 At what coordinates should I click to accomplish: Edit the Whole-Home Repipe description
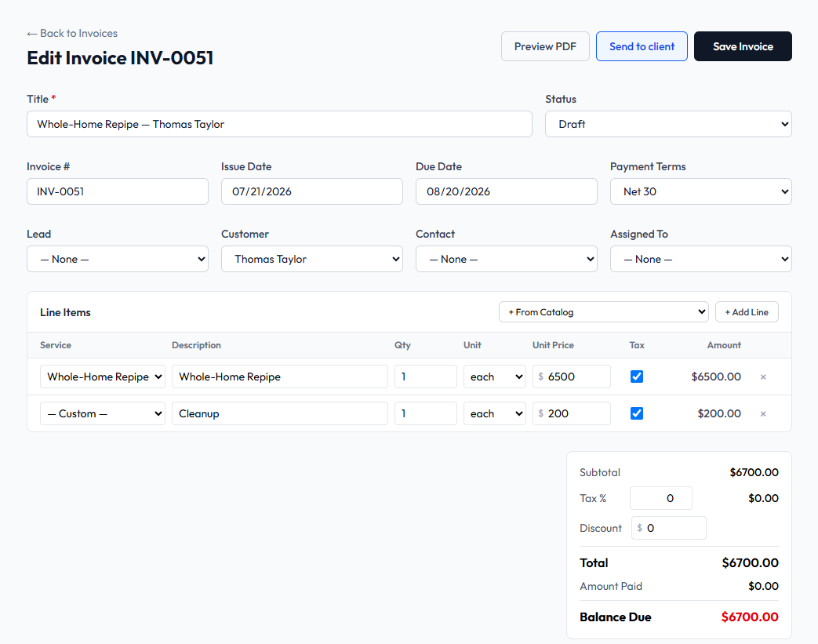click(x=280, y=377)
